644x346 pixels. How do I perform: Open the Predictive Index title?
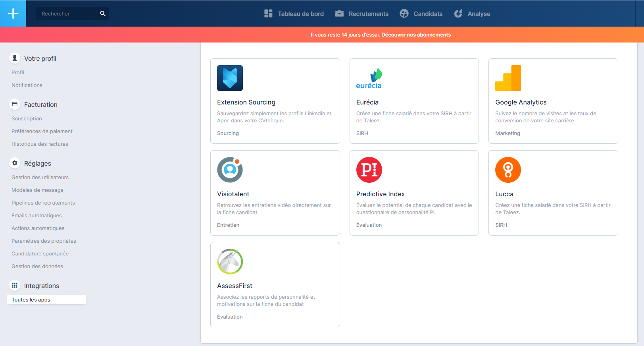(x=381, y=194)
